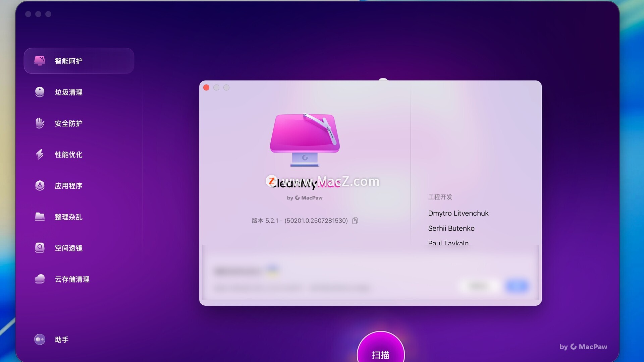Open the 应用程序 sidebar item
Image resolution: width=644 pixels, height=362 pixels.
[68, 186]
